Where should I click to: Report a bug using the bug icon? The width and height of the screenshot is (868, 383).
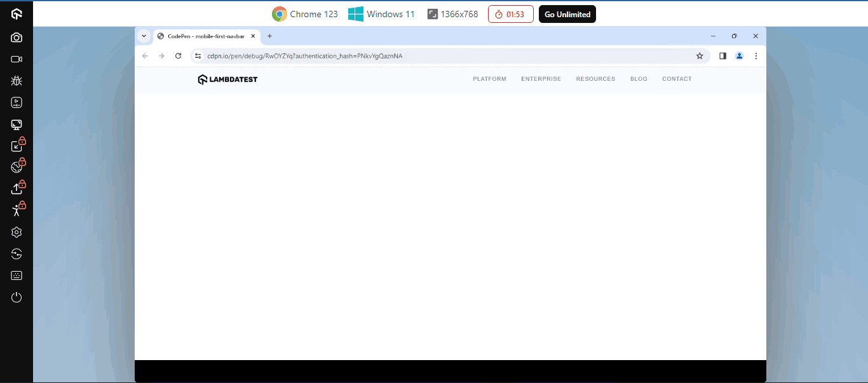click(x=16, y=80)
